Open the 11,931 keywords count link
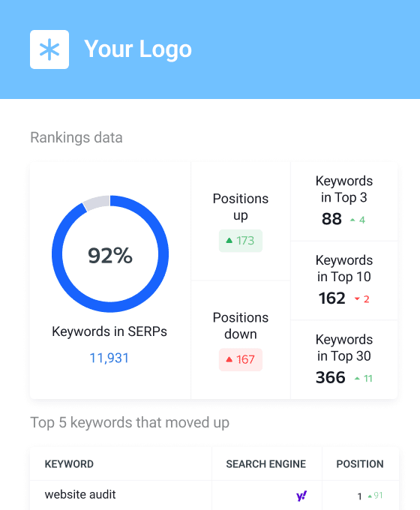420x510 pixels. [109, 358]
